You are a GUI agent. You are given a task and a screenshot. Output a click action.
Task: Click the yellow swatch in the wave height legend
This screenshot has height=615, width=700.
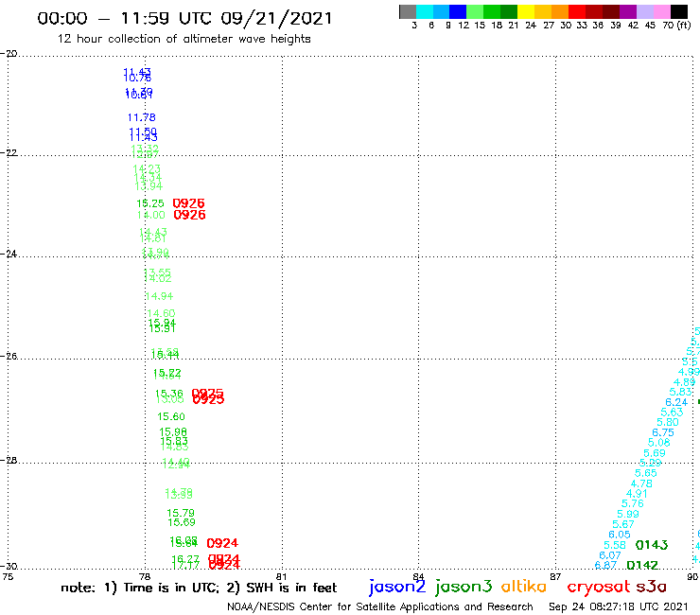point(526,11)
